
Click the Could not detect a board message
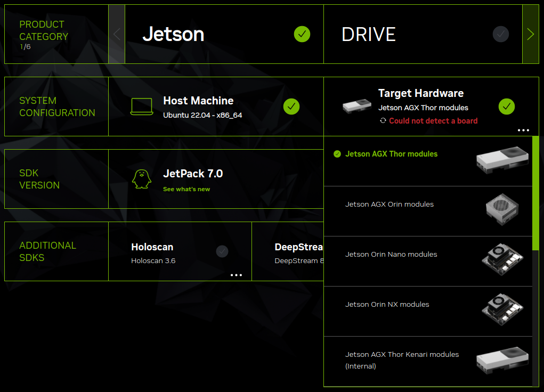coord(434,121)
